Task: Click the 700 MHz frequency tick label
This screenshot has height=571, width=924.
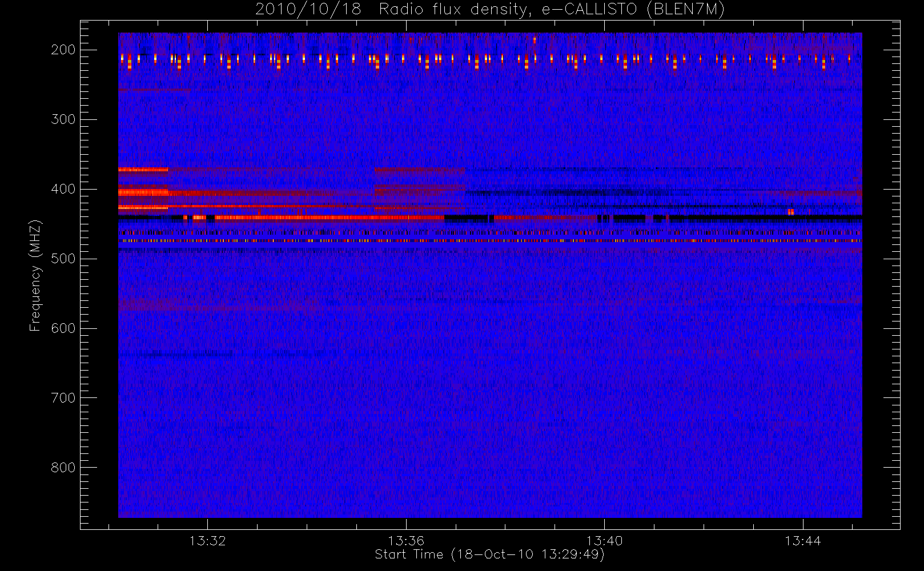Action: [x=63, y=398]
